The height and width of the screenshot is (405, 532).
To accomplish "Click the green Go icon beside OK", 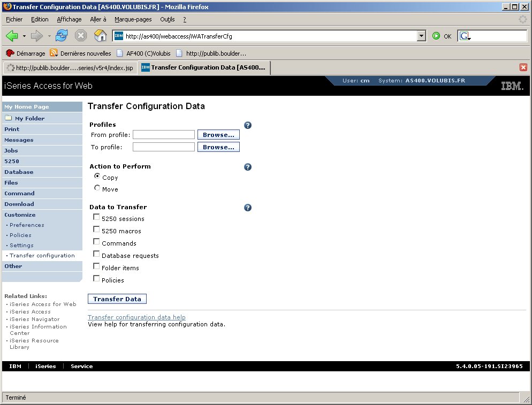I will coord(436,36).
